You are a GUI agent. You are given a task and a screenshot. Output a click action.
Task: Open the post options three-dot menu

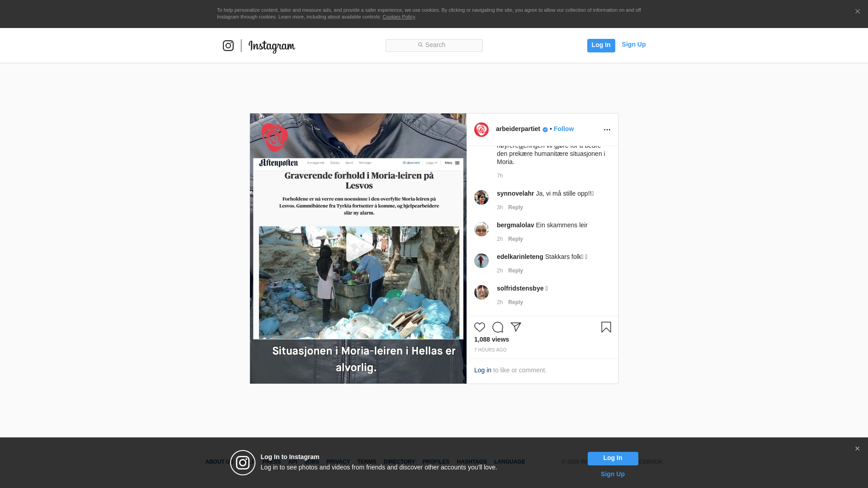pos(607,130)
